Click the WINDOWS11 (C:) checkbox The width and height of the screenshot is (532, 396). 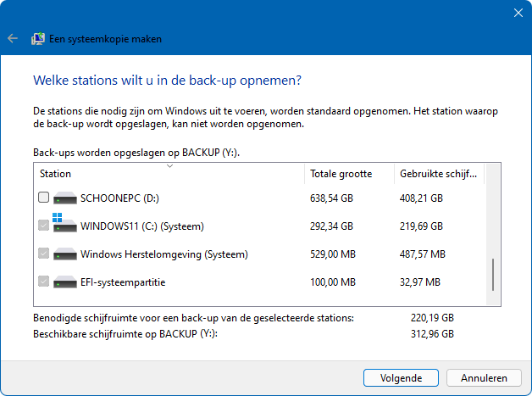43,226
